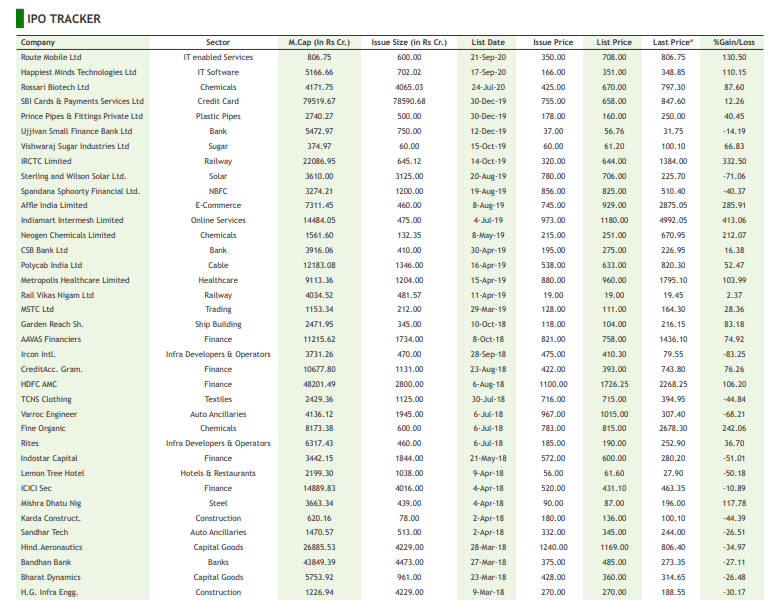
Task: Click the Issue Size (in Rs Cr.) header
Action: 409,43
